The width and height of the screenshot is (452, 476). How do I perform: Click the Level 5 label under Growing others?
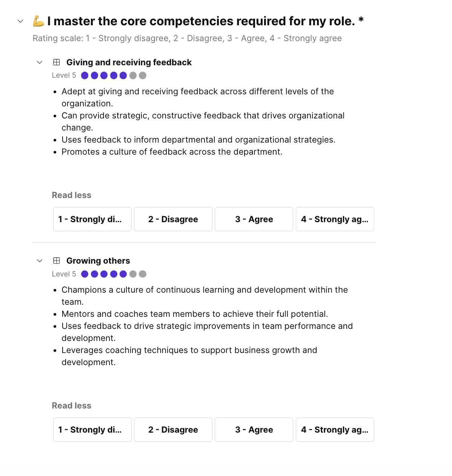pos(63,274)
